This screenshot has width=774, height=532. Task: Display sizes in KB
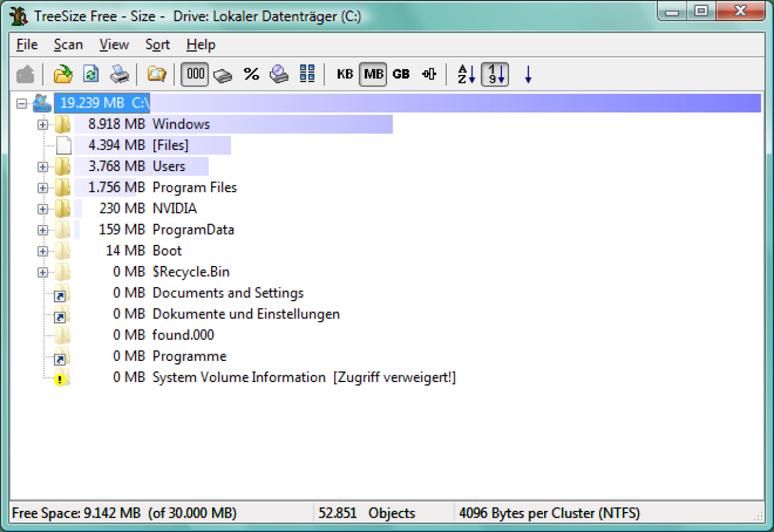(345, 74)
